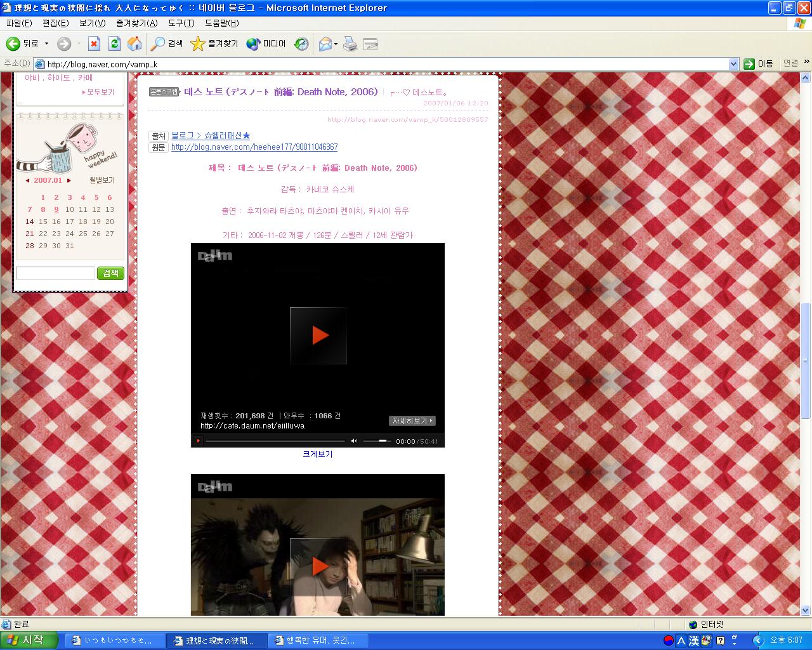Open the heehee177 original post link
Viewport: 812px width, 650px height.
[254, 147]
